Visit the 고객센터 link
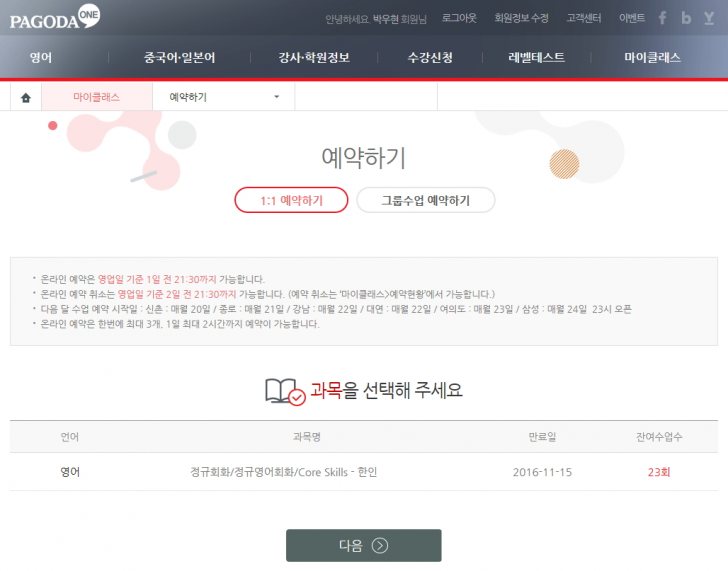The width and height of the screenshot is (728, 571). pos(585,18)
